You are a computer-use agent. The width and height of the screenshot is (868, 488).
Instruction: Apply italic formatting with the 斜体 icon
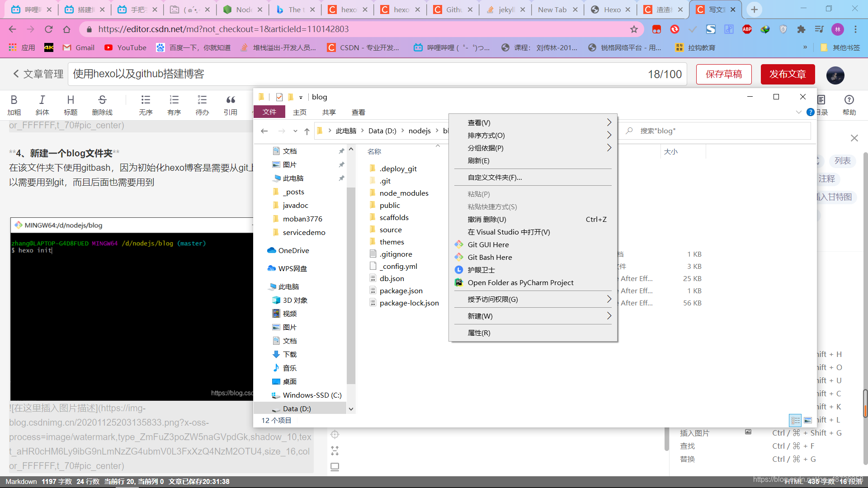(x=42, y=105)
